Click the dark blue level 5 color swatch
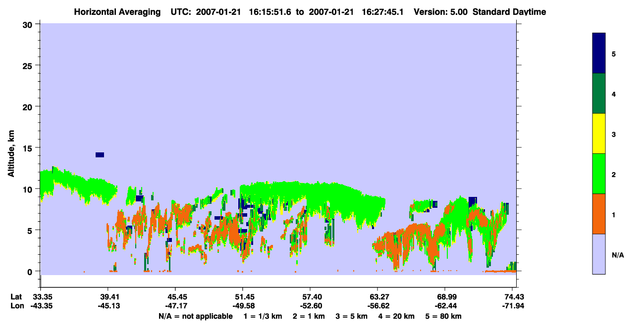 599,53
